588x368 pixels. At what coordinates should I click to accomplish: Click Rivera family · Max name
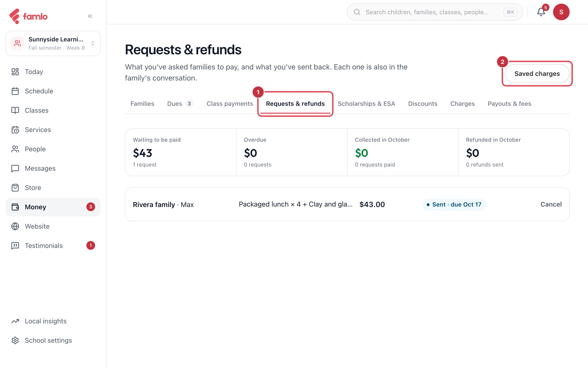click(x=163, y=204)
